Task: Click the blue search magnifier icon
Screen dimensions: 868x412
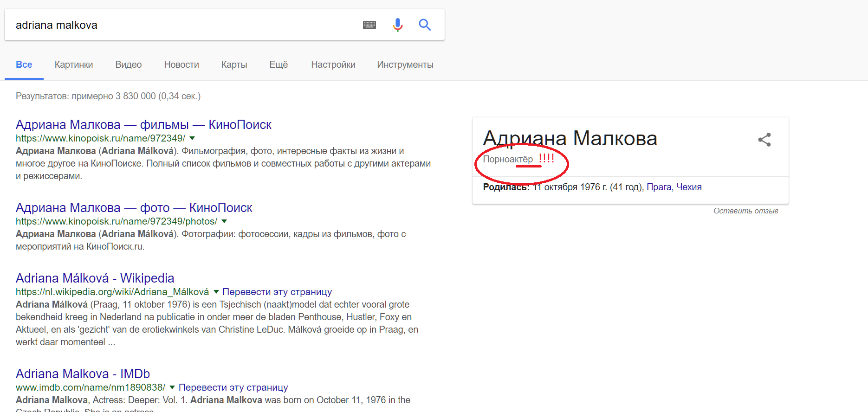Action: (x=425, y=25)
